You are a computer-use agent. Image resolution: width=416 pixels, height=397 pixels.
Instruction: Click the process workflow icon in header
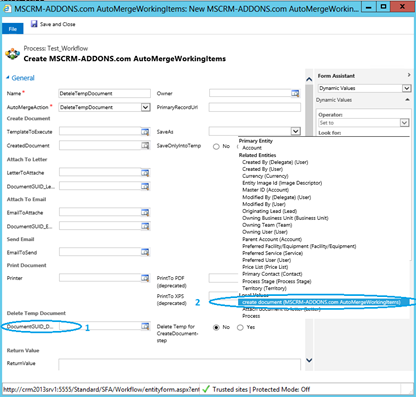click(x=13, y=54)
